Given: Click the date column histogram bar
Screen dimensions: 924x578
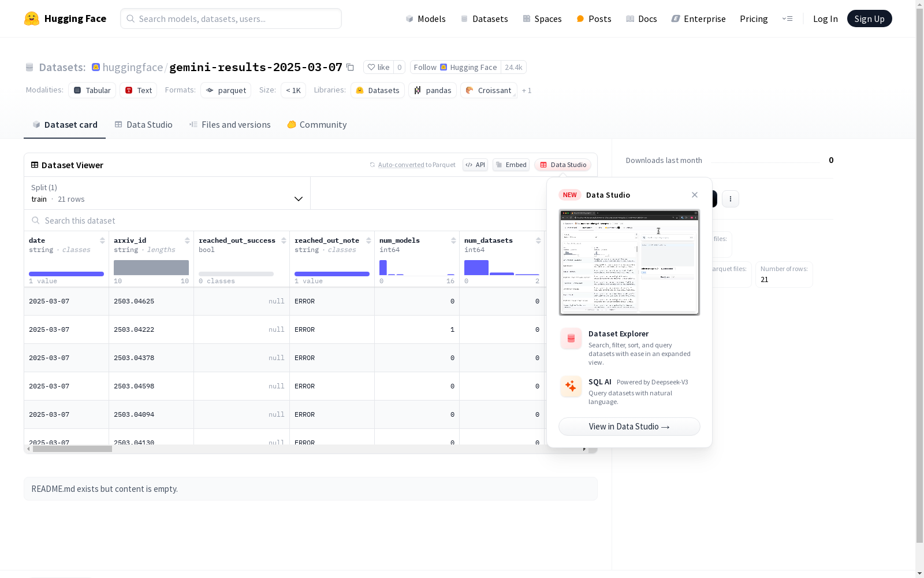Looking at the screenshot, I should point(66,274).
